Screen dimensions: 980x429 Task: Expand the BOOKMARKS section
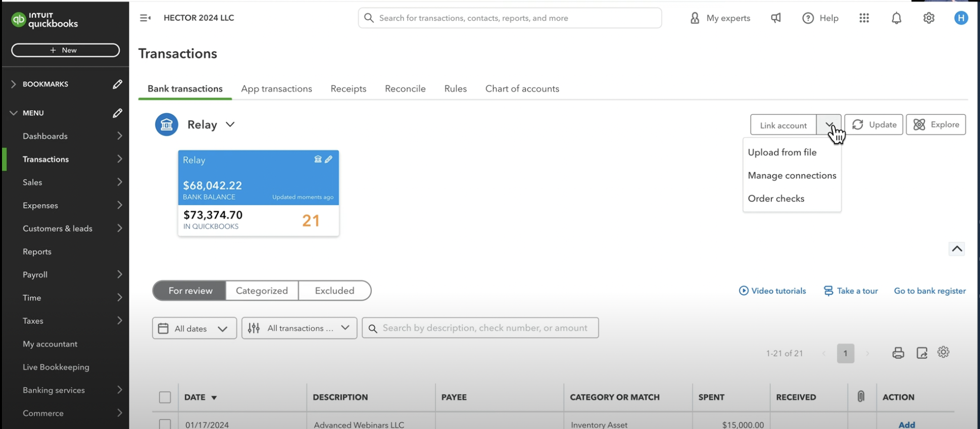point(13,84)
